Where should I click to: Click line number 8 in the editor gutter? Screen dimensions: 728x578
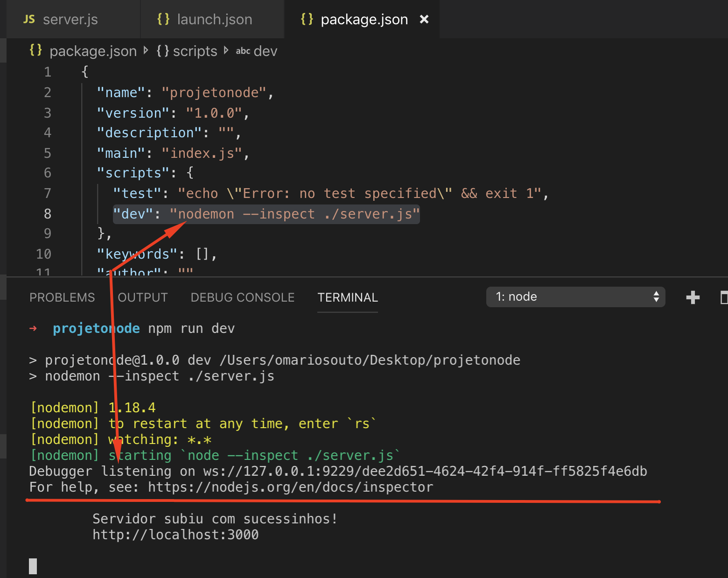point(47,213)
